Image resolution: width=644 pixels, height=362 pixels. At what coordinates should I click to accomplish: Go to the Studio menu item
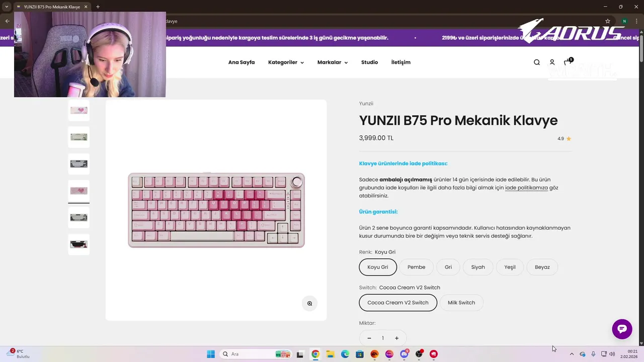369,62
